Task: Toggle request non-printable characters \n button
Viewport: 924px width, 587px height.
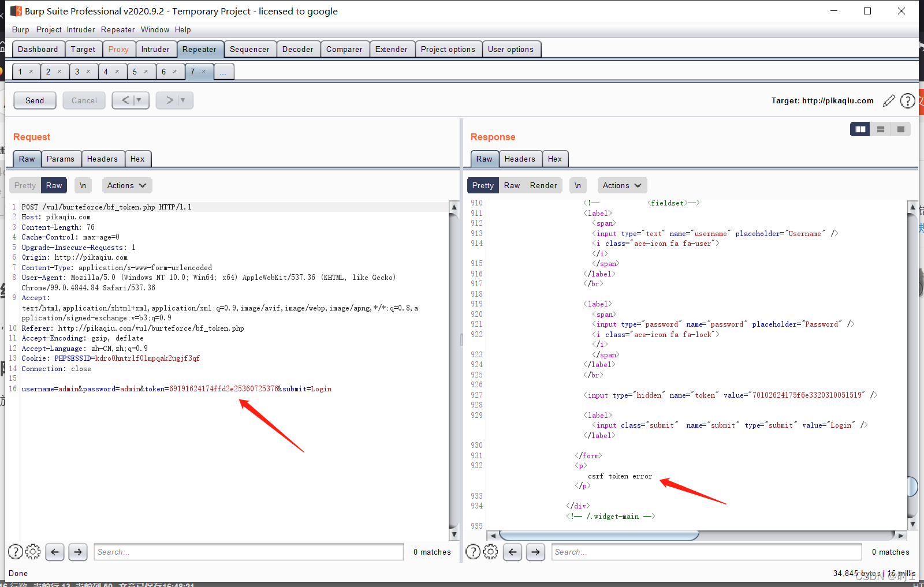Action: click(x=83, y=185)
